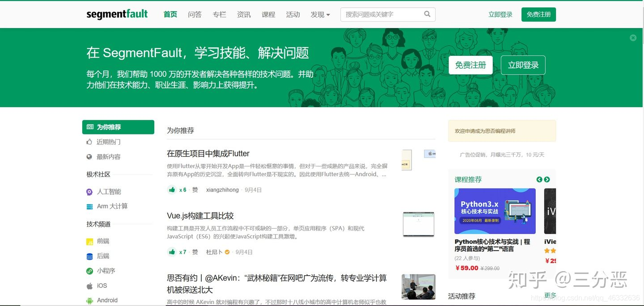Open author xiangzhihong profile
The width and height of the screenshot is (644, 306).
[x=222, y=190]
